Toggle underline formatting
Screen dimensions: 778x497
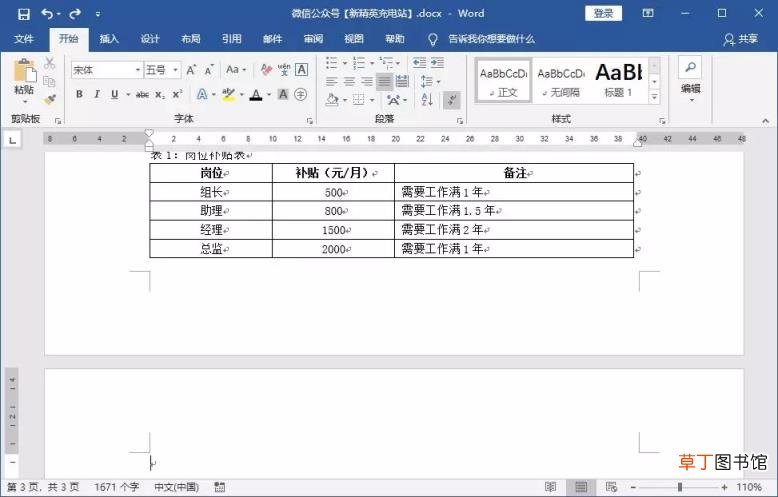click(115, 94)
